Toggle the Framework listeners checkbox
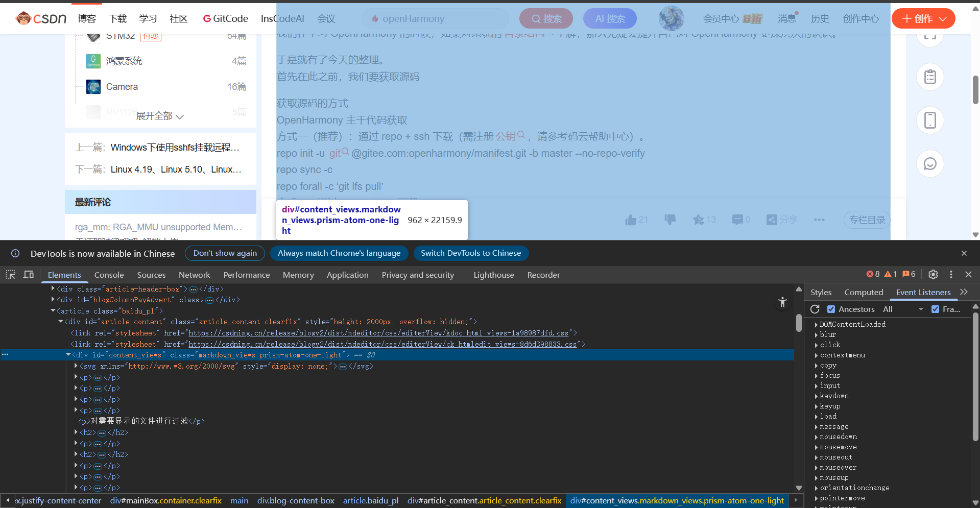The width and height of the screenshot is (980, 508). pos(935,309)
